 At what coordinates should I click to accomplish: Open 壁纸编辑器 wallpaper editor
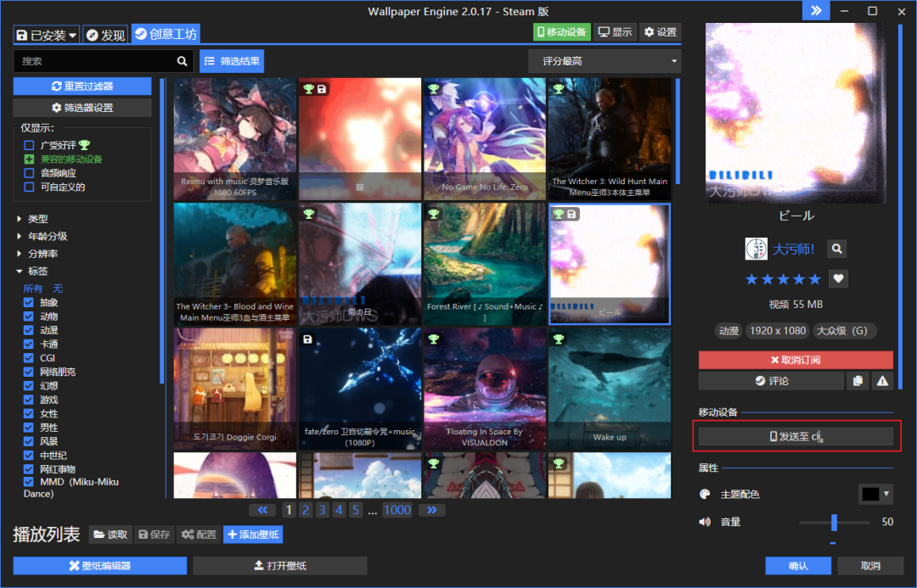click(x=100, y=566)
